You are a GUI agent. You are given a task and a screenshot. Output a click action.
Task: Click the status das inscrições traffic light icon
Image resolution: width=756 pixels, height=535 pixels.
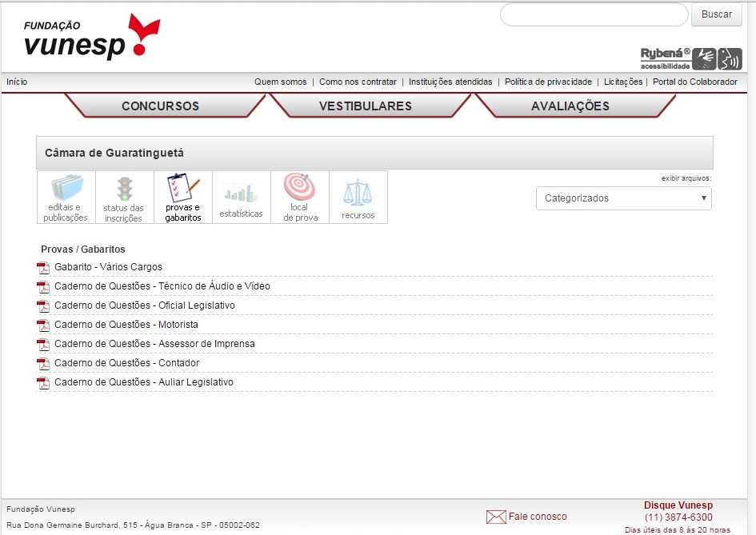(124, 189)
